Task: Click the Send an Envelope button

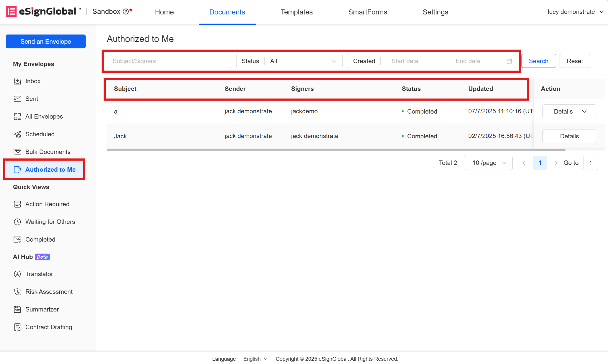Action: (46, 42)
